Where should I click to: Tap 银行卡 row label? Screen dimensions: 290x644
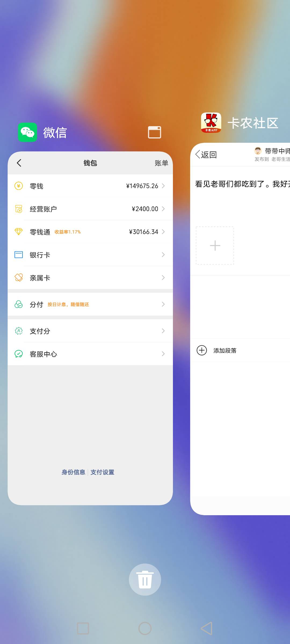(40, 255)
